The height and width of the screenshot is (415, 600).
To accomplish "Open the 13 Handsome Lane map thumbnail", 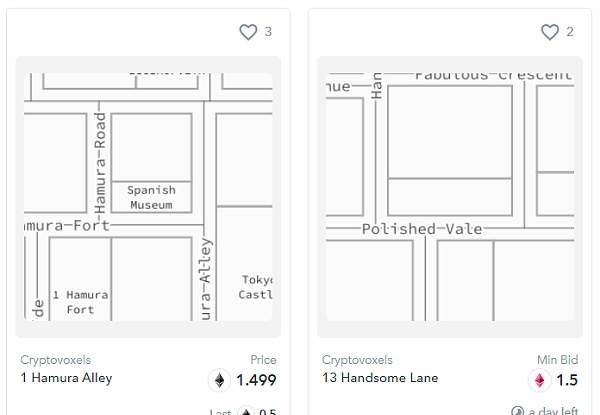I will tap(450, 197).
